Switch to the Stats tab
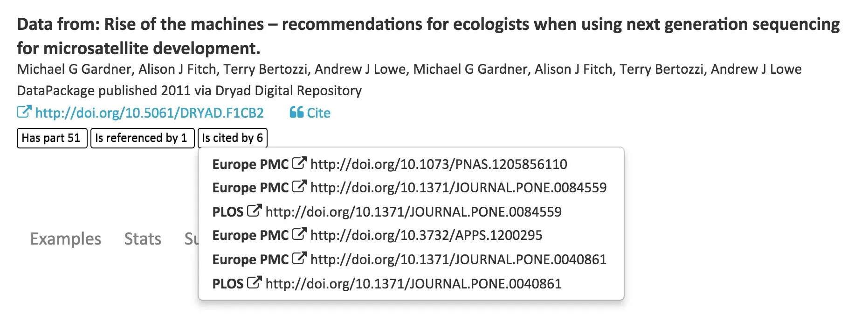 pyautogui.click(x=142, y=239)
